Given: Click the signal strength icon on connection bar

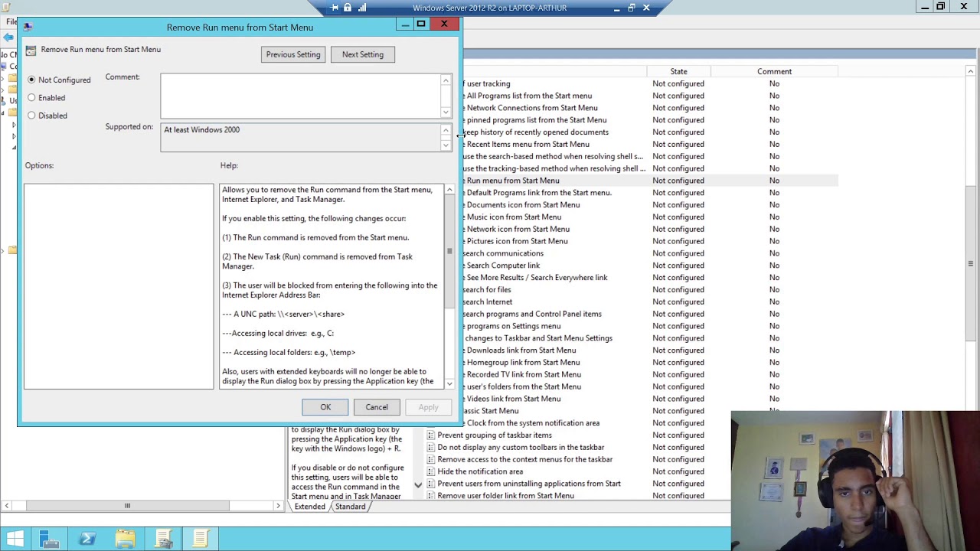Looking at the screenshot, I should pos(361,8).
